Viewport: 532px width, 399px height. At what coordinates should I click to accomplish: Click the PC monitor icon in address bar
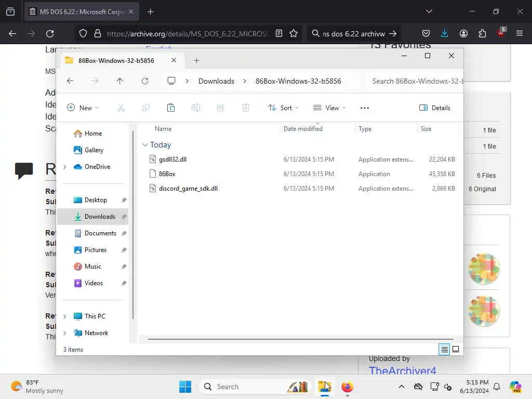tap(171, 81)
